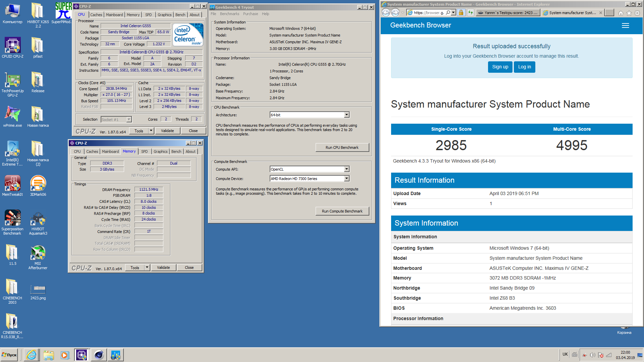This screenshot has height=362, width=644.
Task: Click the Windows Media Player taskbar icon
Action: pyautogui.click(x=65, y=355)
